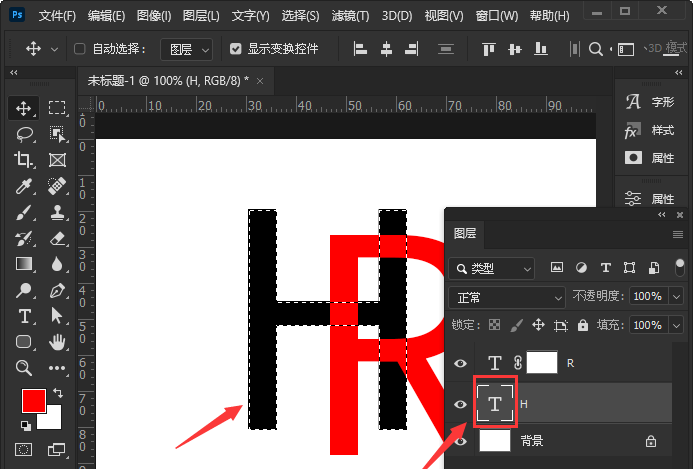
Task: Align top edges in options bar
Action: [489, 49]
